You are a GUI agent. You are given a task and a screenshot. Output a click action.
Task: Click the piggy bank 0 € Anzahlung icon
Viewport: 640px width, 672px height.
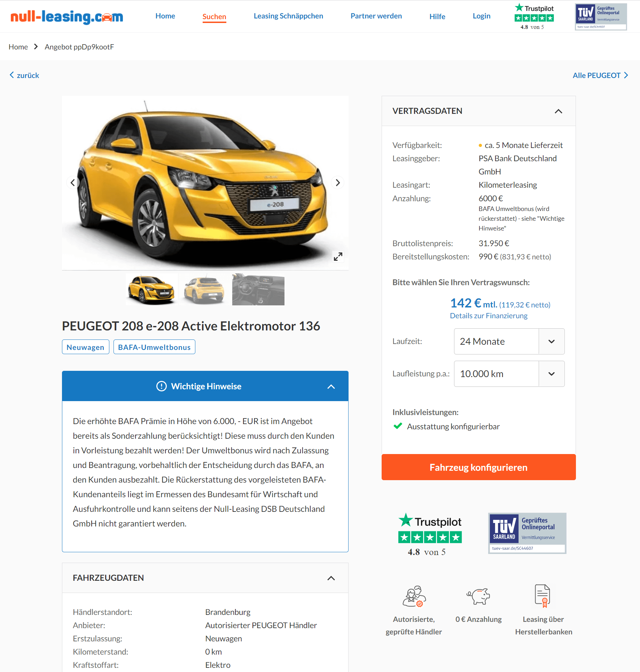click(478, 596)
